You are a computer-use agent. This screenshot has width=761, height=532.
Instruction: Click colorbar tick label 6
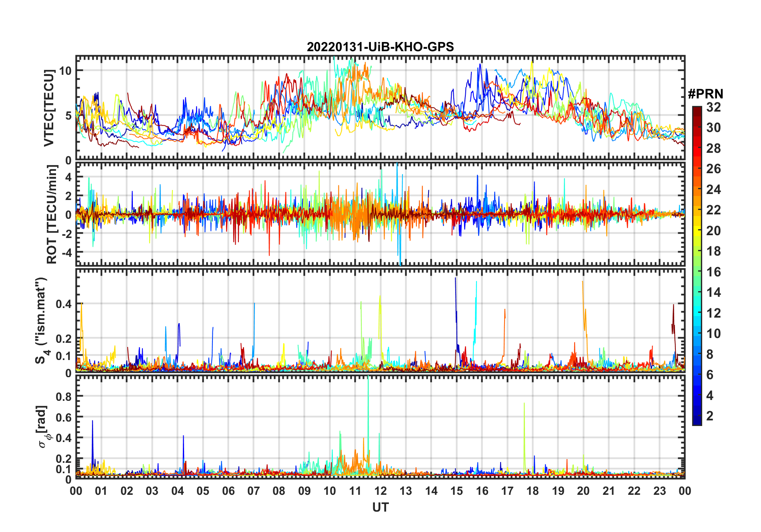coord(710,375)
